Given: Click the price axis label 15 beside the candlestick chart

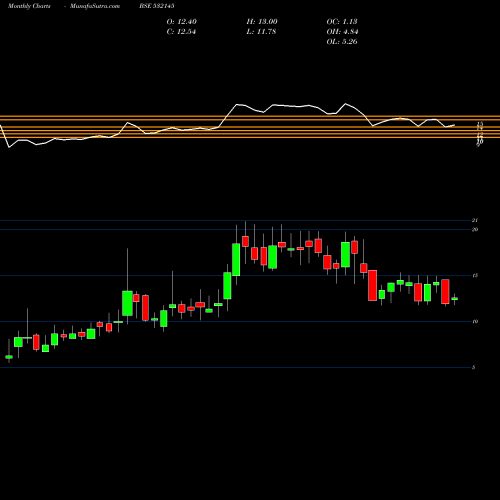Looking at the screenshot, I should click(475, 275).
